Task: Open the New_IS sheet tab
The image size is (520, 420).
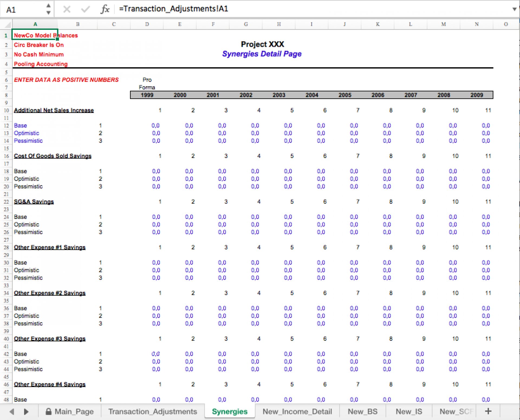Action: pyautogui.click(x=409, y=412)
